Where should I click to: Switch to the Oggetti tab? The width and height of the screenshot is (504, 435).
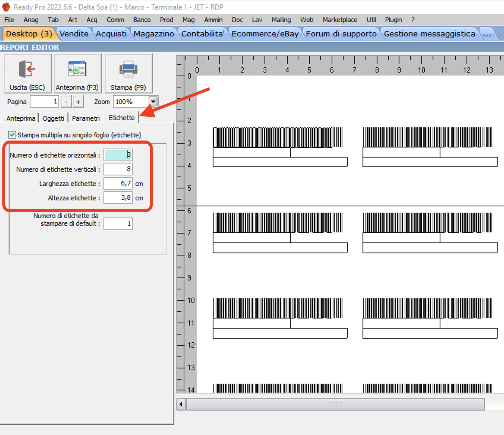tap(53, 118)
